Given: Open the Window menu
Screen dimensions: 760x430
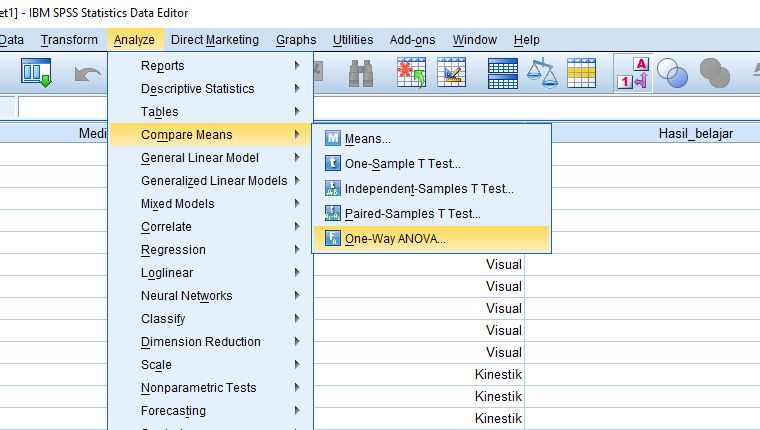Looking at the screenshot, I should [475, 40].
